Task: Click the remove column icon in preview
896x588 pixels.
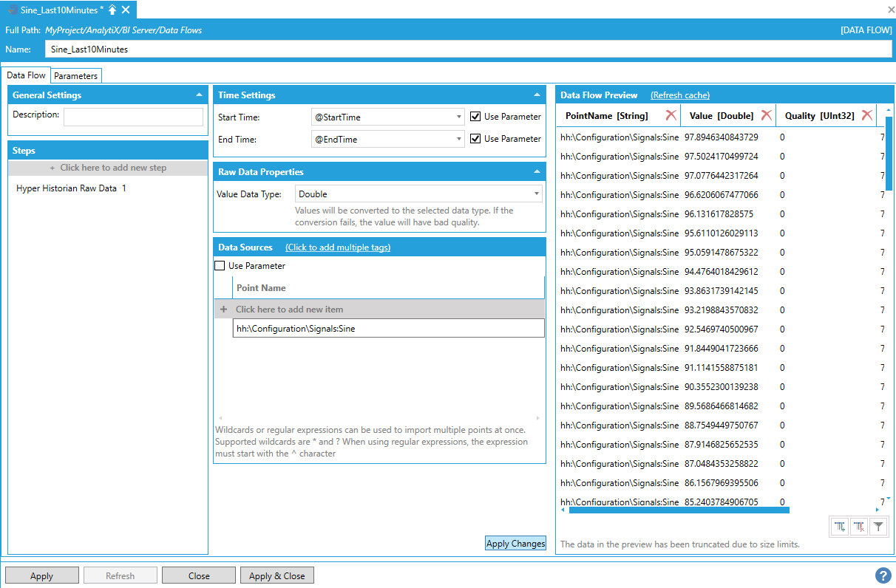Action: (859, 527)
